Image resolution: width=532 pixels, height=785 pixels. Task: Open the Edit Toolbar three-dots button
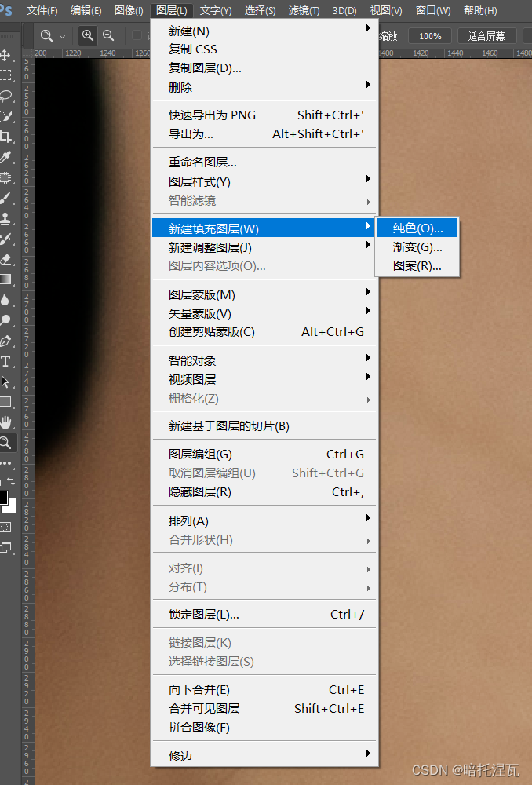tap(5, 463)
